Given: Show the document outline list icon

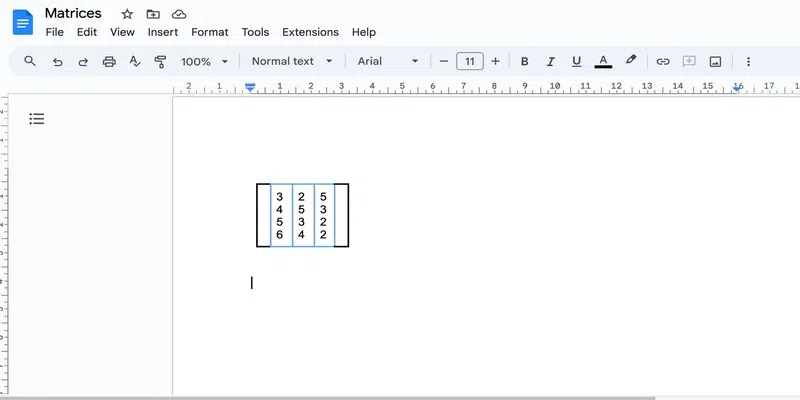Looking at the screenshot, I should pos(37,119).
